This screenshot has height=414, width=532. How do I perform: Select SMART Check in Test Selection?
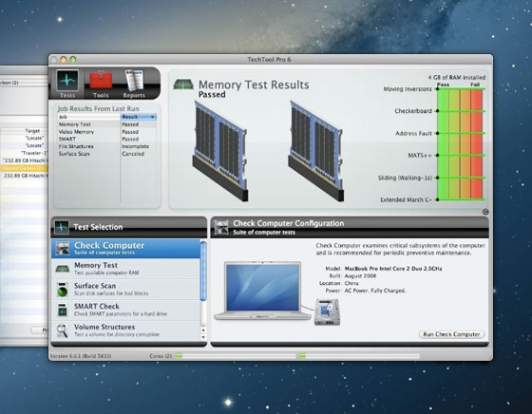click(x=125, y=310)
